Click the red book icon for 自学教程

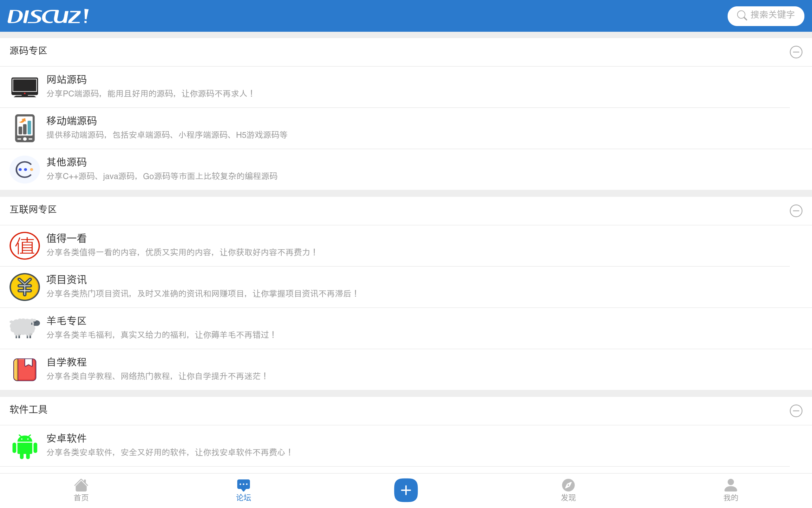point(24,369)
